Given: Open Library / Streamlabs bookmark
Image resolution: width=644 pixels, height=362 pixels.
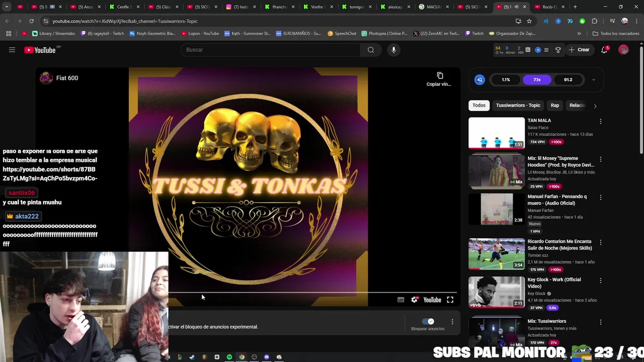Looking at the screenshot, I should point(53,33).
